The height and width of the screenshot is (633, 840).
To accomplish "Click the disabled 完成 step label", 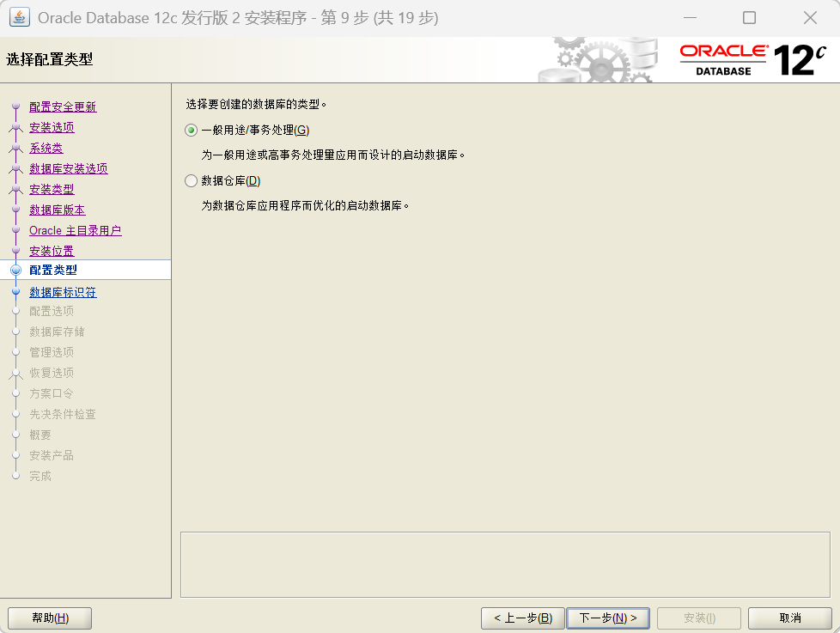I will (40, 476).
